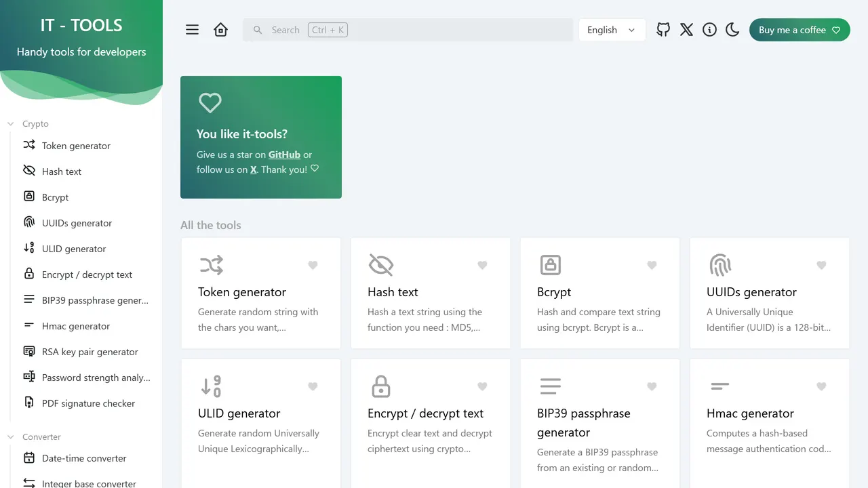
Task: Click the magnifier icon in search bar
Action: (258, 30)
